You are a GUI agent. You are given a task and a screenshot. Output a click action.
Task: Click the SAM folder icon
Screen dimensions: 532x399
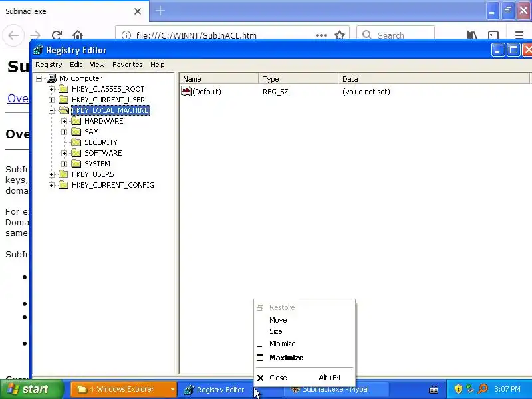pos(76,132)
